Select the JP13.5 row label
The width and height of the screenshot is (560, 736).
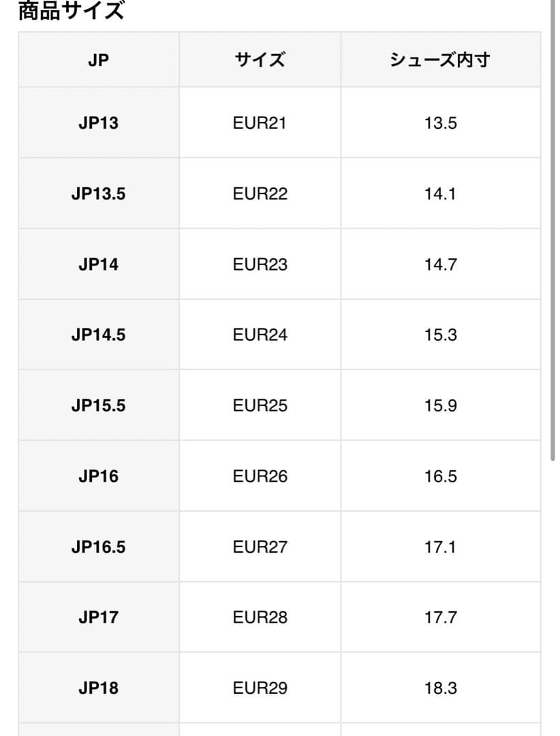click(x=98, y=194)
